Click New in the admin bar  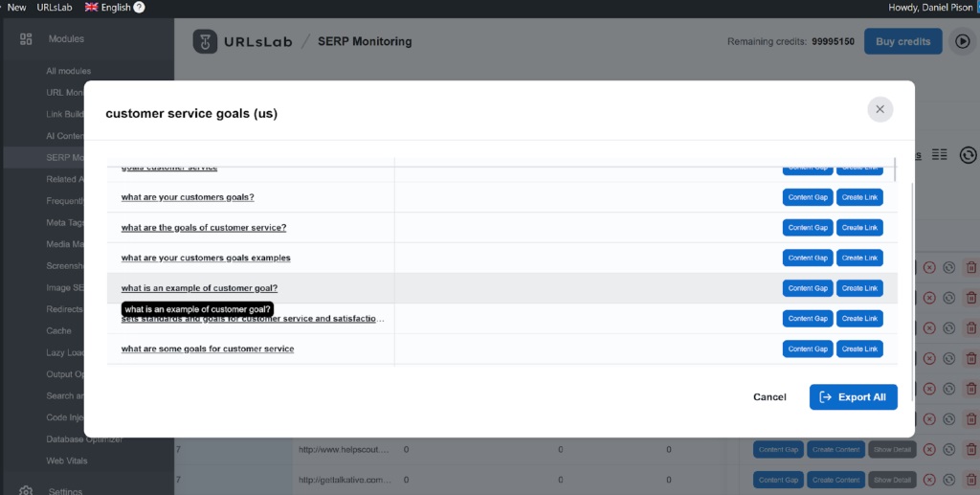(16, 8)
